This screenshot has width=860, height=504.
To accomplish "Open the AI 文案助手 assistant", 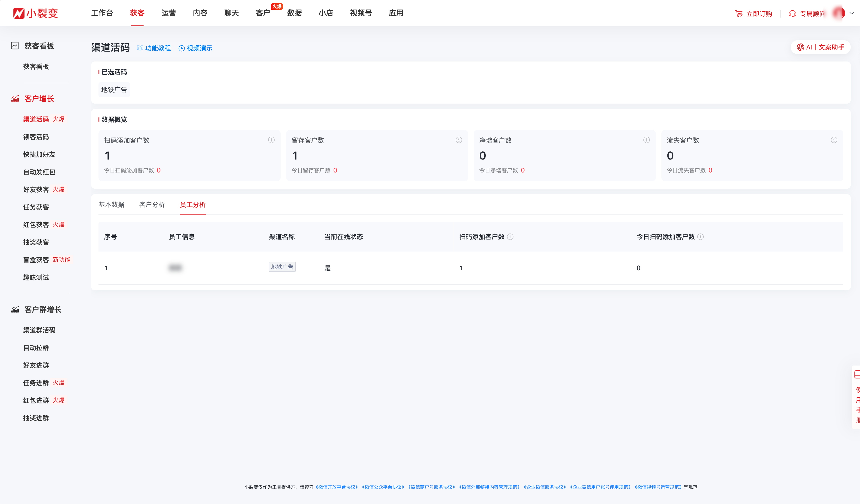I will (x=820, y=47).
